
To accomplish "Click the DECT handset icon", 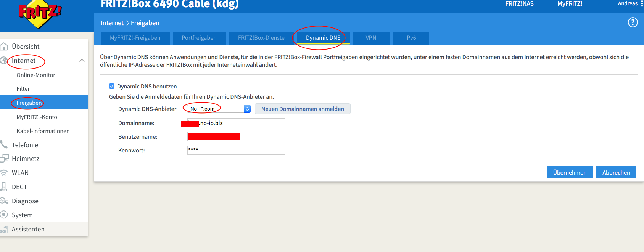I will click(4, 187).
